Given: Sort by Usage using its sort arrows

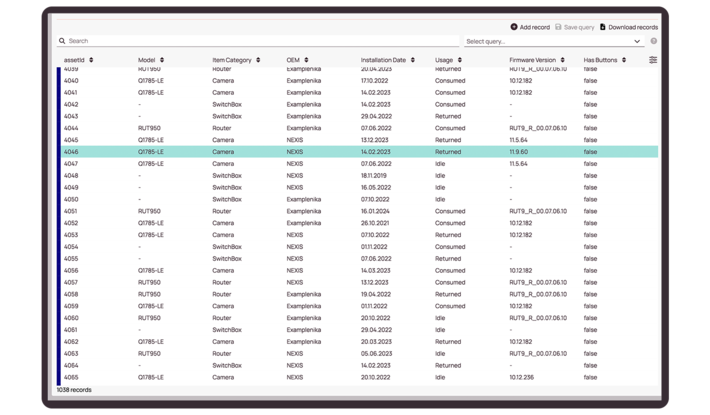Looking at the screenshot, I should coord(460,60).
